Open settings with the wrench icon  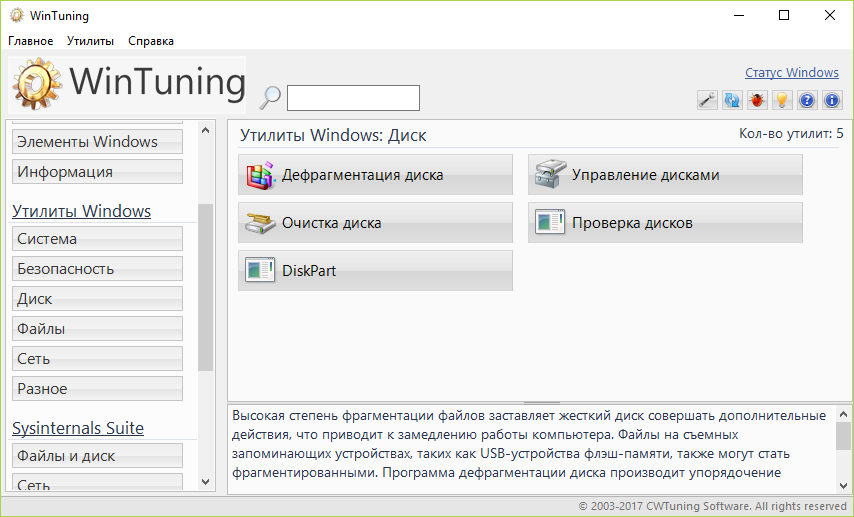[x=707, y=100]
